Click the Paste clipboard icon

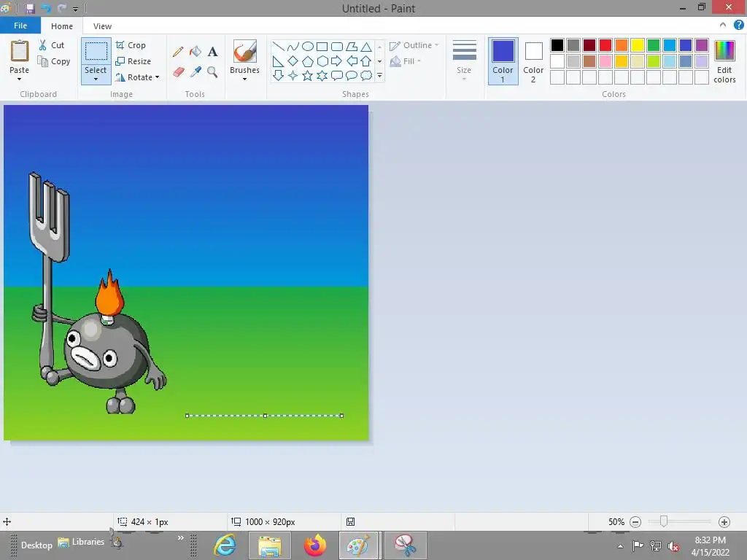[20, 51]
